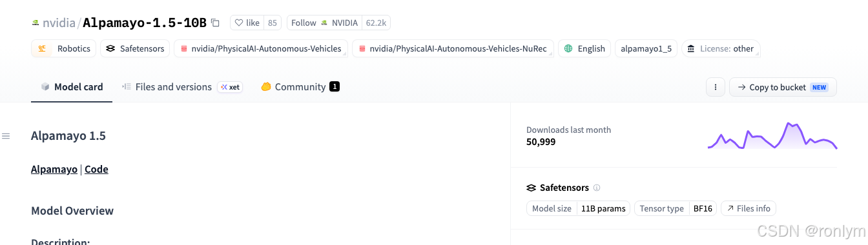Open the three-dot more options menu
The height and width of the screenshot is (245, 868).
point(715,87)
